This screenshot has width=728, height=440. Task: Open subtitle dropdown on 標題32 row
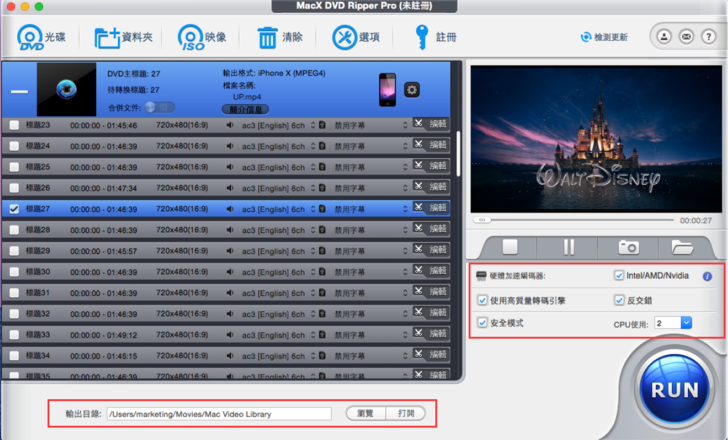(405, 314)
